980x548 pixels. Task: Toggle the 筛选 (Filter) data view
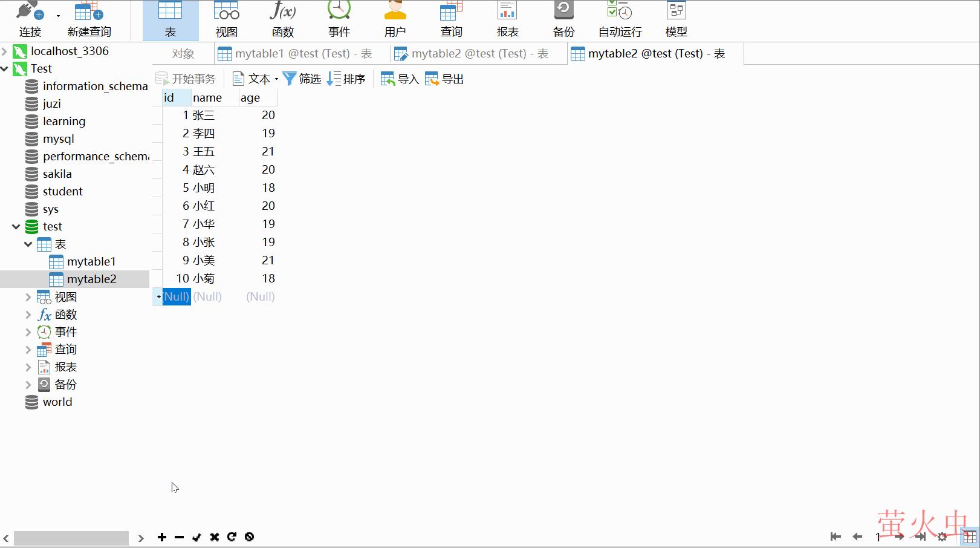click(301, 78)
